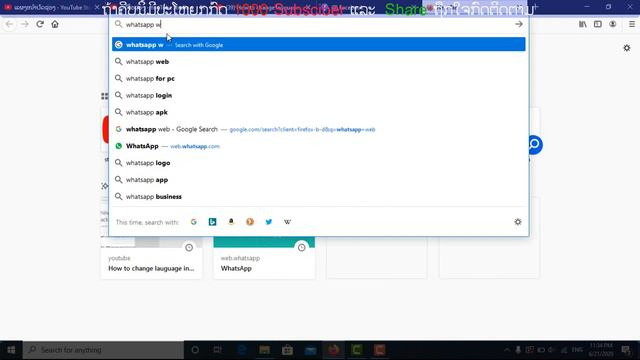Choose 'whatsapp login' suggestion
Viewport: 640px width, 360px height.
click(x=319, y=95)
